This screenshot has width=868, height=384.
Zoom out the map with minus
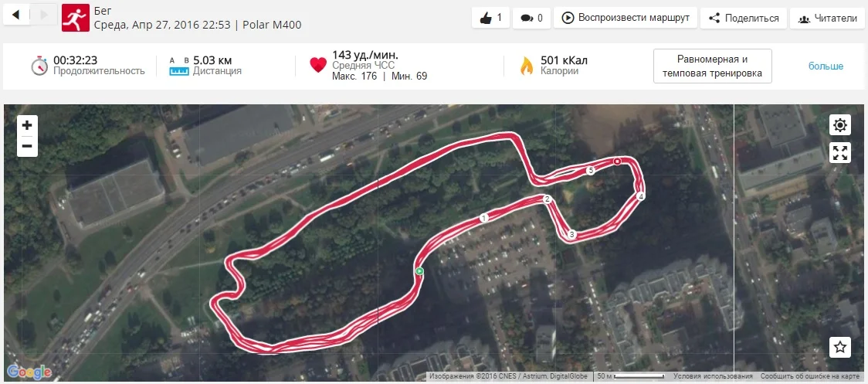pyautogui.click(x=27, y=146)
